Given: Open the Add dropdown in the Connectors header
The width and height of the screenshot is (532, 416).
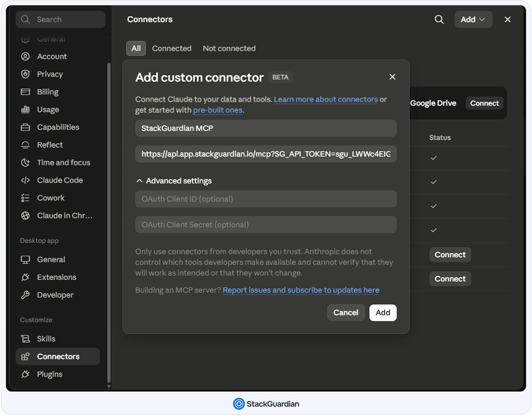Looking at the screenshot, I should point(473,20).
